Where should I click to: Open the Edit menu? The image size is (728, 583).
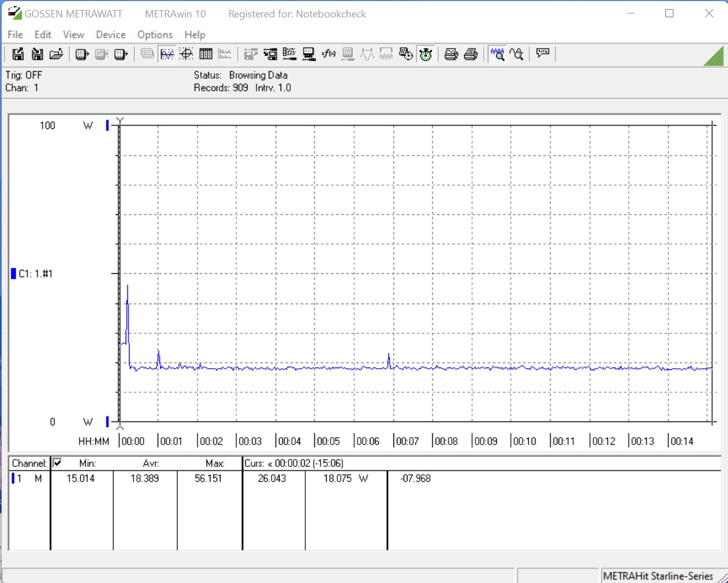(43, 35)
